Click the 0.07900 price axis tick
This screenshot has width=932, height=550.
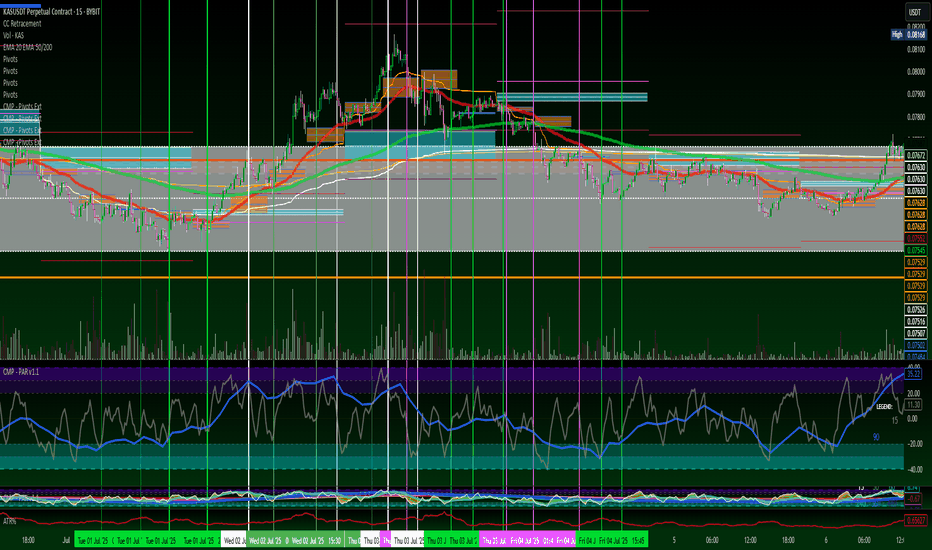point(916,95)
